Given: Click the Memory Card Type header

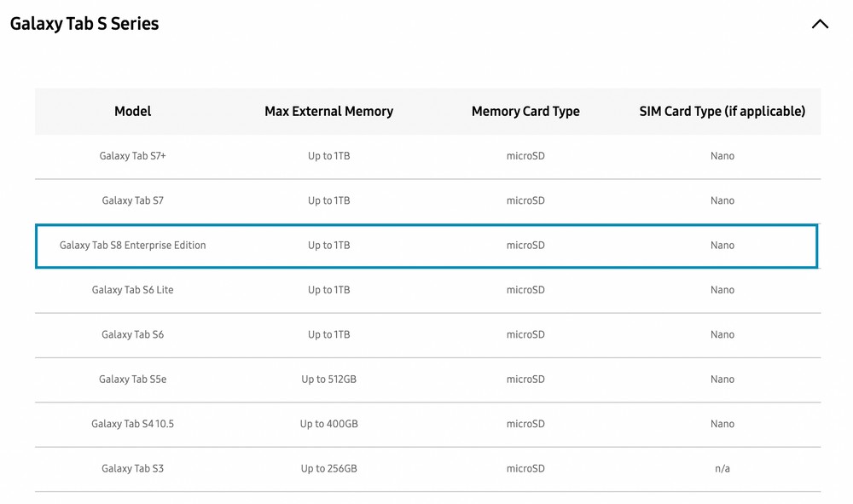Looking at the screenshot, I should point(525,112).
